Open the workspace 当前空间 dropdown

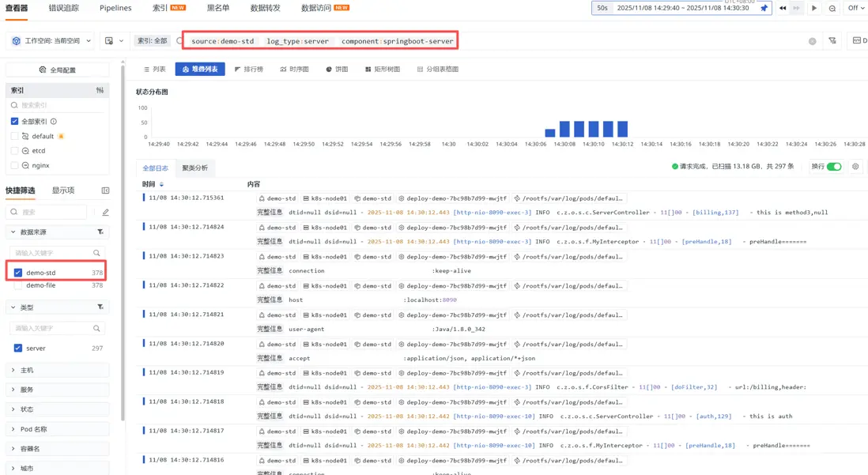pos(51,41)
